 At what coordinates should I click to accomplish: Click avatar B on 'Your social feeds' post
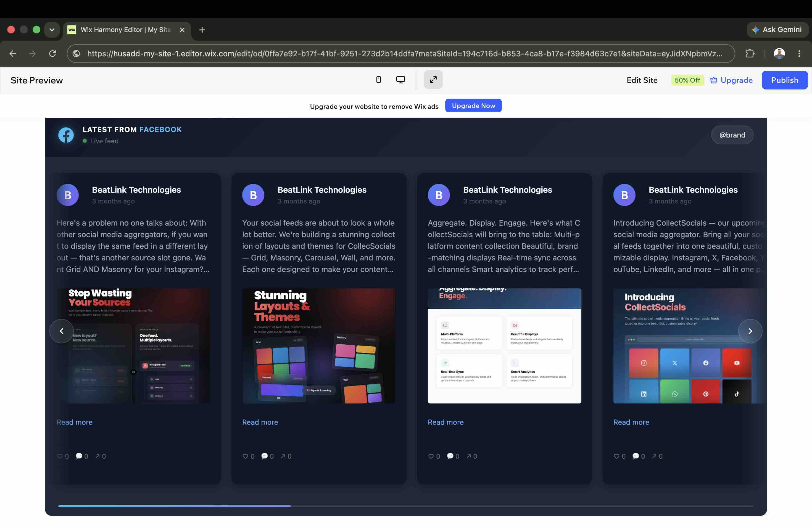click(253, 195)
